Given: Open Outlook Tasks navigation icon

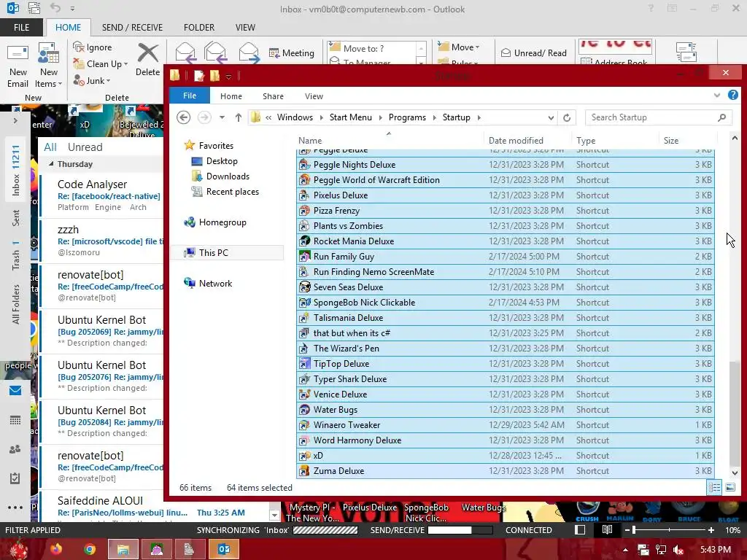Looking at the screenshot, I should coord(15,478).
